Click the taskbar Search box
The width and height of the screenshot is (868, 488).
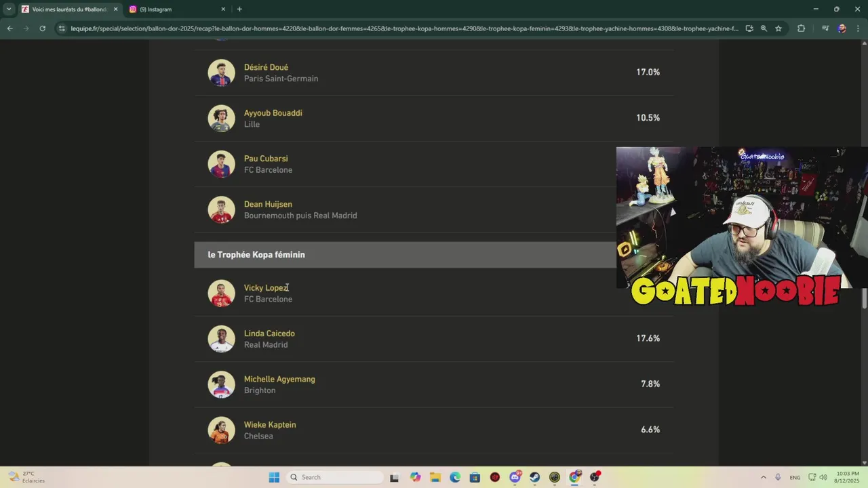click(335, 477)
